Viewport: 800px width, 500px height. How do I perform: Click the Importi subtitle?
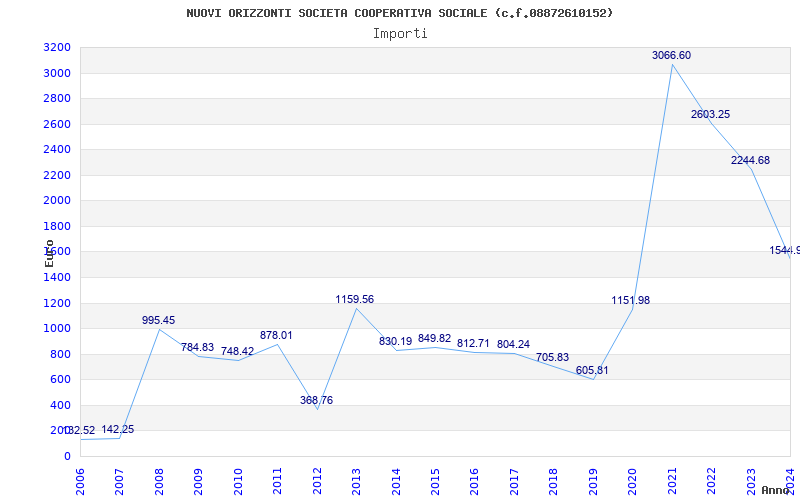(x=400, y=34)
